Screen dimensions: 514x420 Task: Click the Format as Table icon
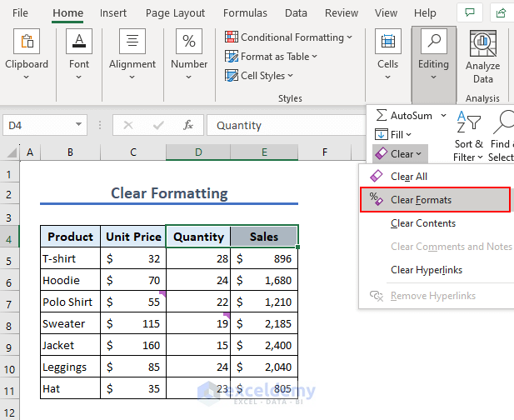(232, 57)
